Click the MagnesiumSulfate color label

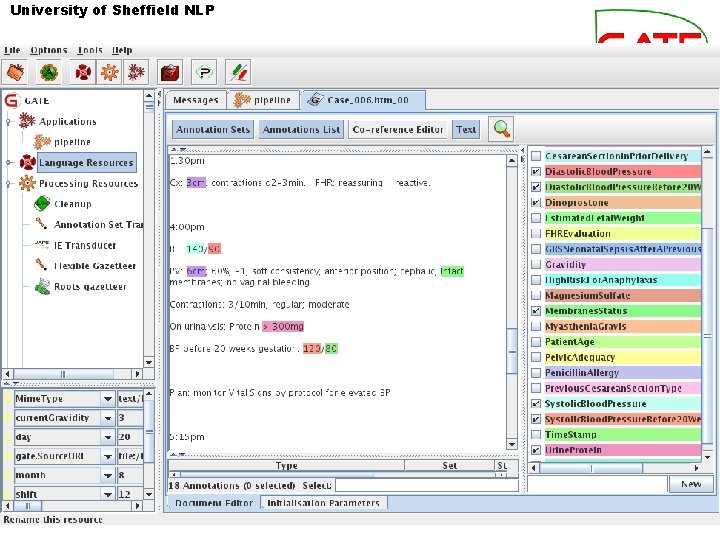tap(622, 295)
